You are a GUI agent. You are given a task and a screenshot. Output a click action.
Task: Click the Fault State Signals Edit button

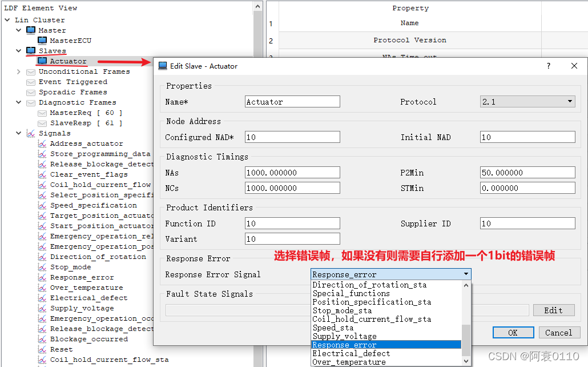pyautogui.click(x=554, y=310)
